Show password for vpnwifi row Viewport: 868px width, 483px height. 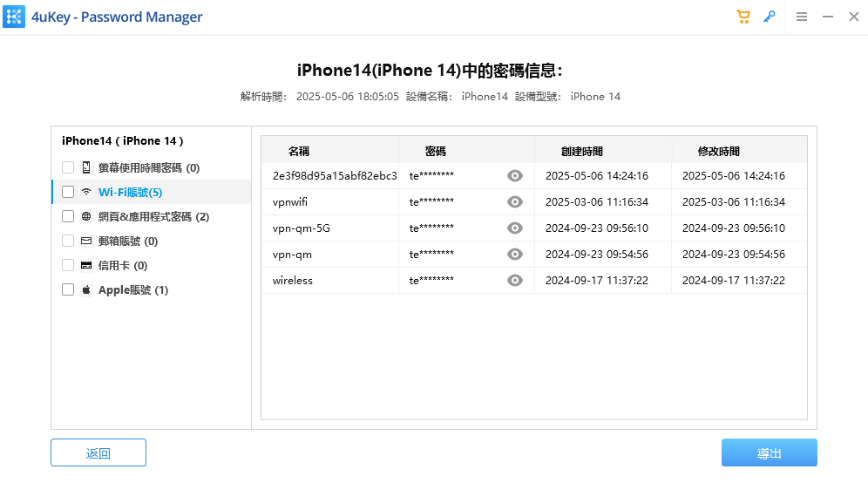pos(515,201)
